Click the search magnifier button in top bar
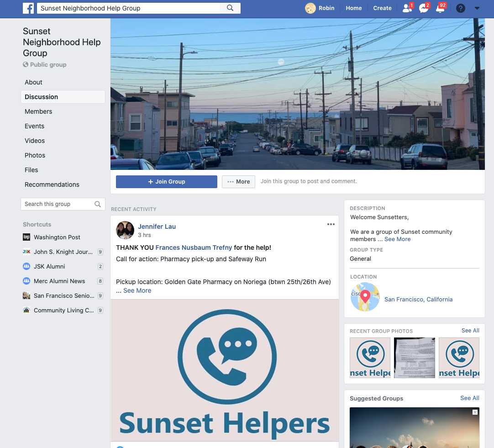494x448 pixels. point(230,8)
